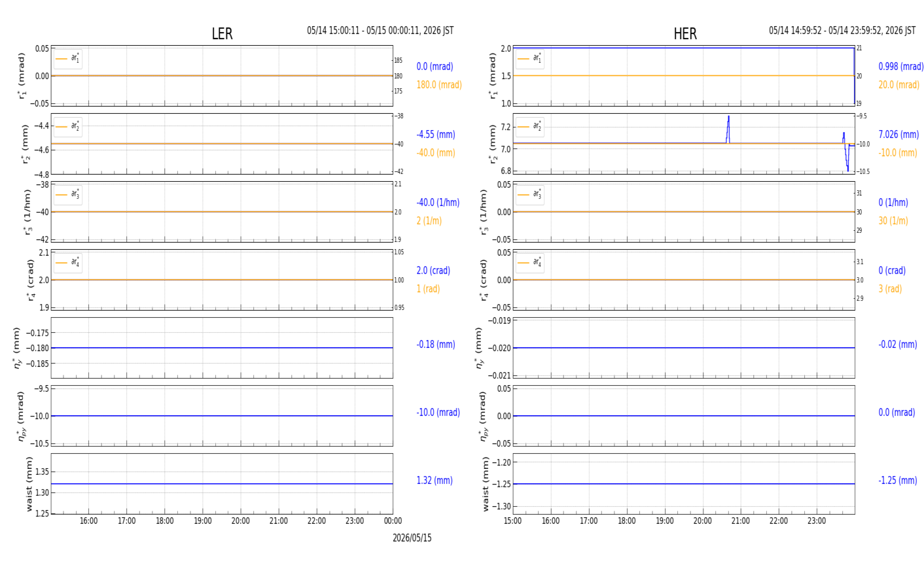Click the -40.0 (1/hm) value
The width and height of the screenshot is (924, 565).
(x=438, y=203)
